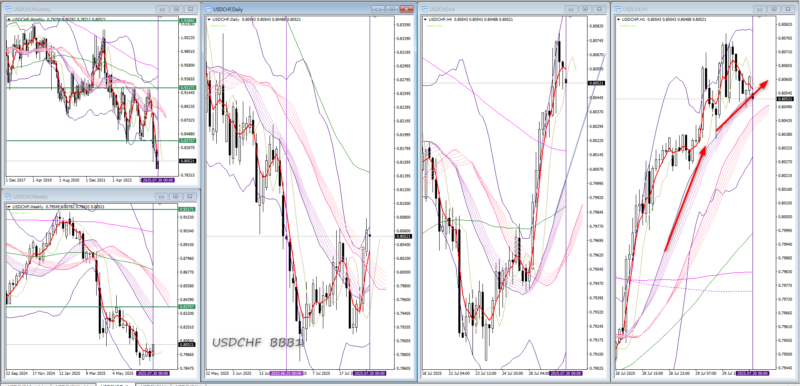Click the 2025.06.23 date label on Daily axis

(287, 373)
